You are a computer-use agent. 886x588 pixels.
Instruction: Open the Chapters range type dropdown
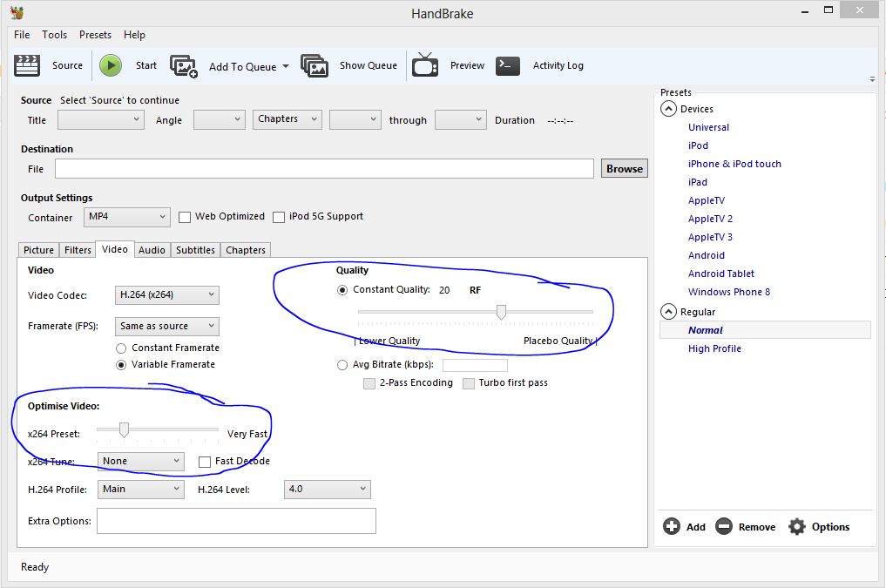coord(287,119)
